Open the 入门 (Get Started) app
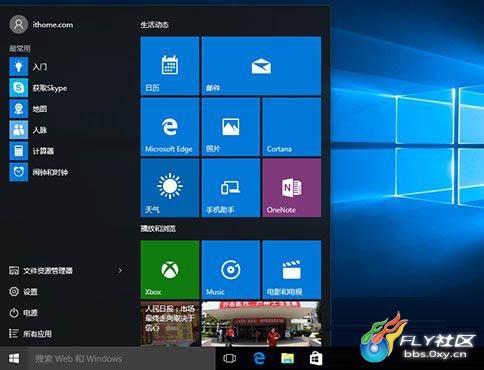484x370 pixels. (x=28, y=66)
